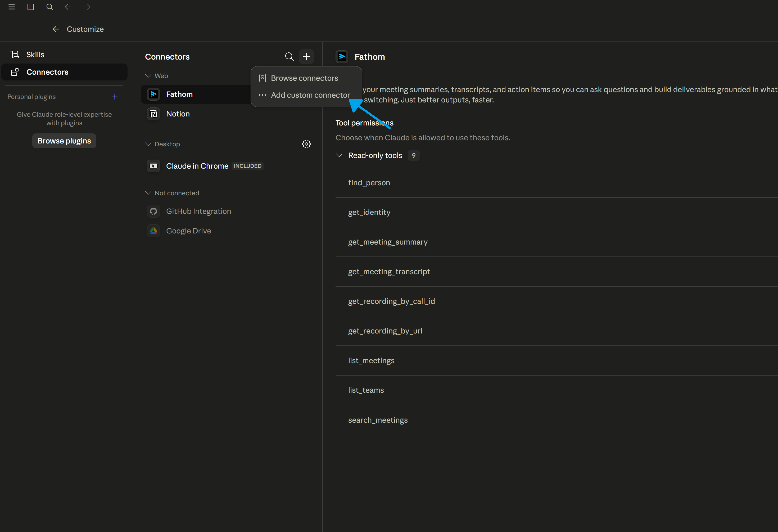
Task: Click the search_meetings tool row
Action: coord(557,420)
